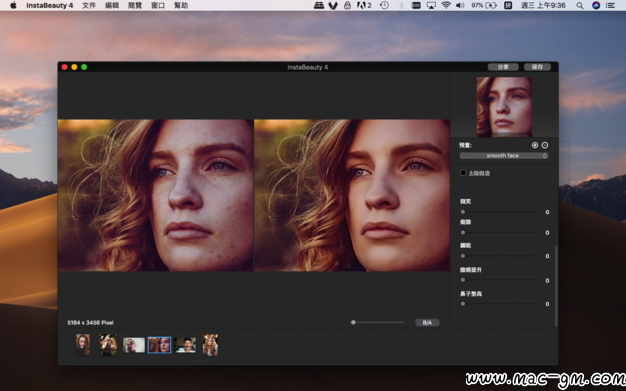Open the InstaBeauty 4 menu

50,5
